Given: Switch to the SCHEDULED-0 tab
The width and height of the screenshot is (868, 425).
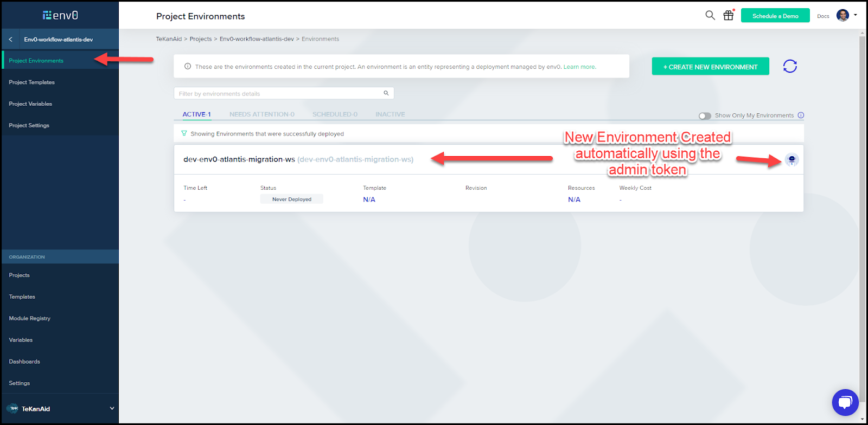Looking at the screenshot, I should [x=335, y=114].
